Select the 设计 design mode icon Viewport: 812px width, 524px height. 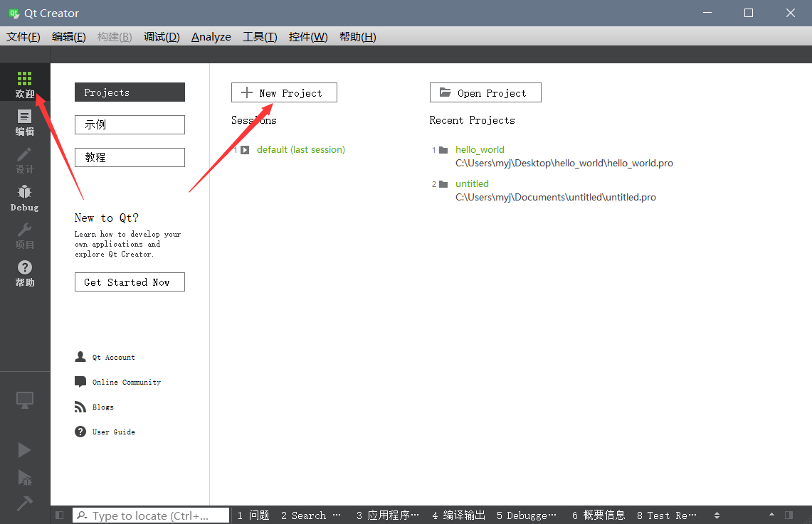[x=25, y=161]
